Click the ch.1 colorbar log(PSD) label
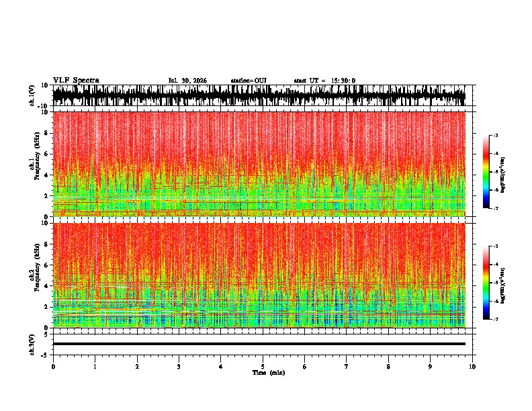Screen dimensions: 532x411 tap(503, 175)
